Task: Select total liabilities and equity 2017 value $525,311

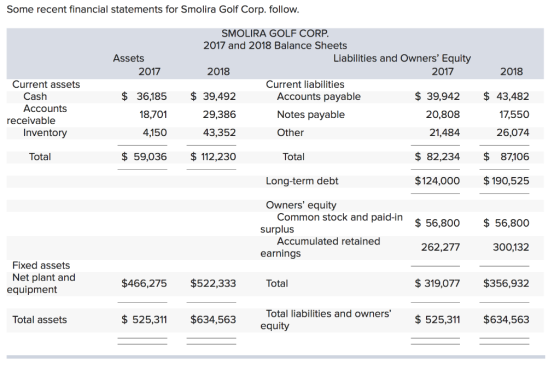Action: pyautogui.click(x=437, y=320)
